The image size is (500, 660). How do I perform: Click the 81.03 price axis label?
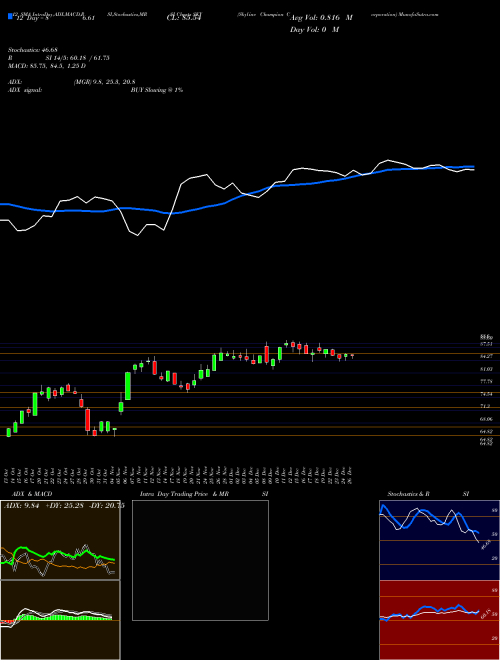coord(486,369)
